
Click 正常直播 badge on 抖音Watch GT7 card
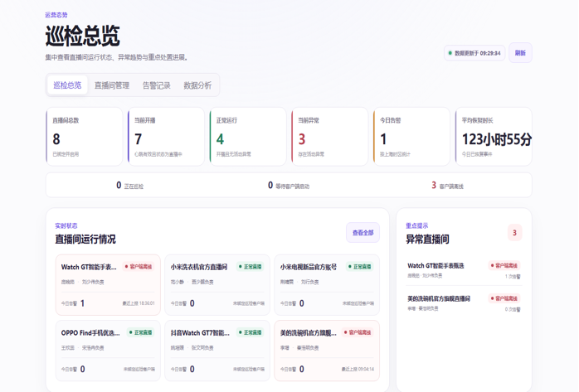tap(250, 332)
